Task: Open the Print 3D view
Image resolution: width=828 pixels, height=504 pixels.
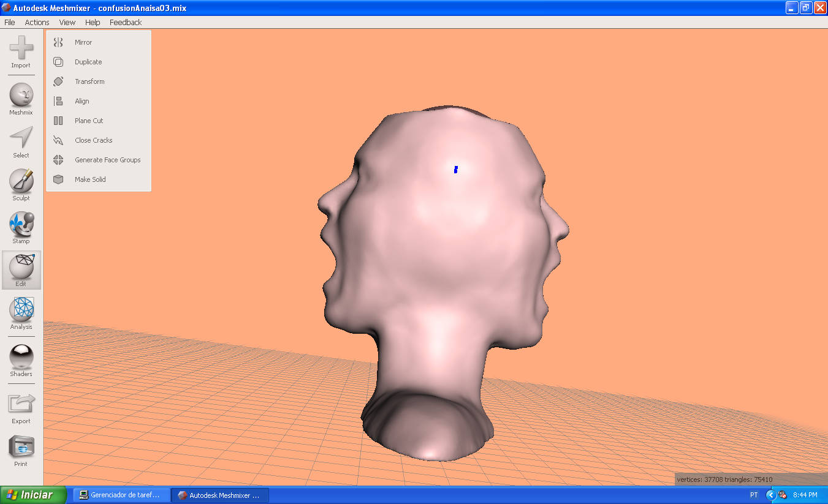Action: pos(21,451)
